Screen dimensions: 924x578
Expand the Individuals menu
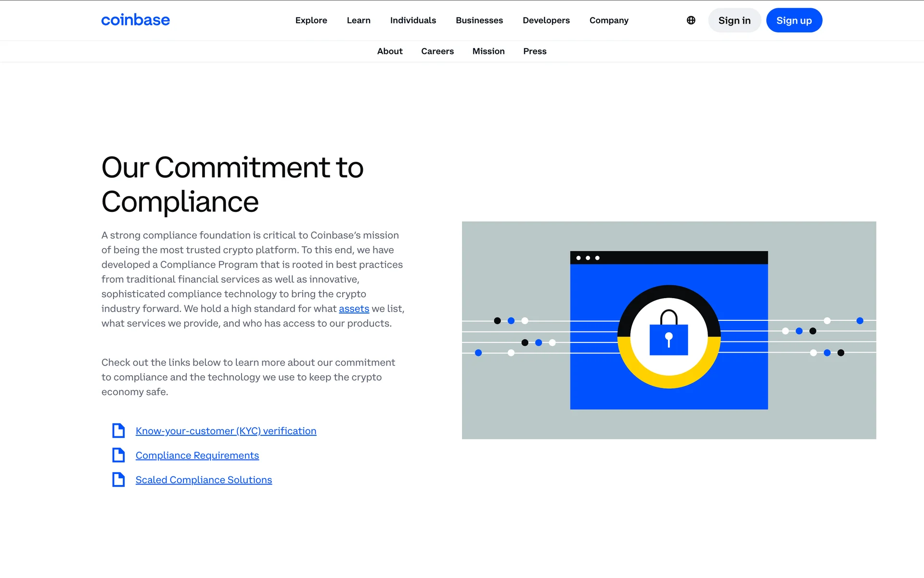pyautogui.click(x=413, y=20)
